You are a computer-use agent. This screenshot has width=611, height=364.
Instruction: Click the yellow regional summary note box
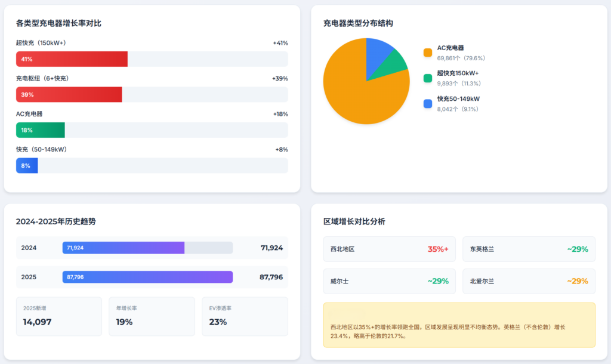(459, 325)
